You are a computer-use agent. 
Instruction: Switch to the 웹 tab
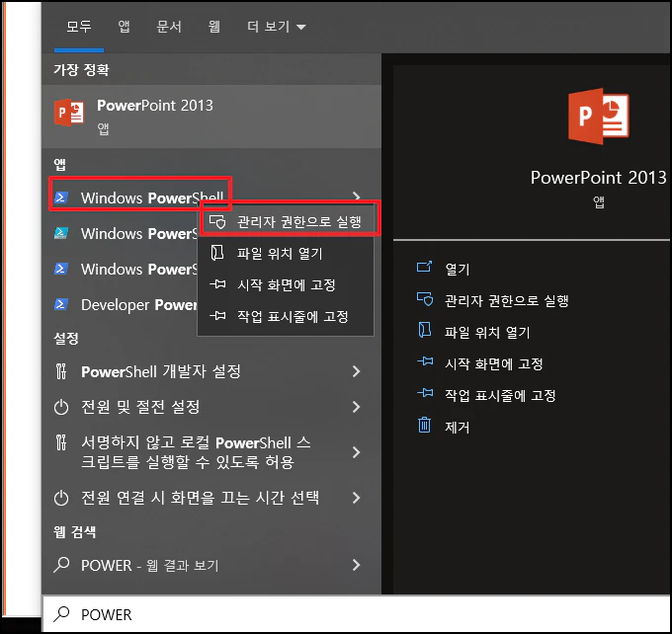point(213,27)
